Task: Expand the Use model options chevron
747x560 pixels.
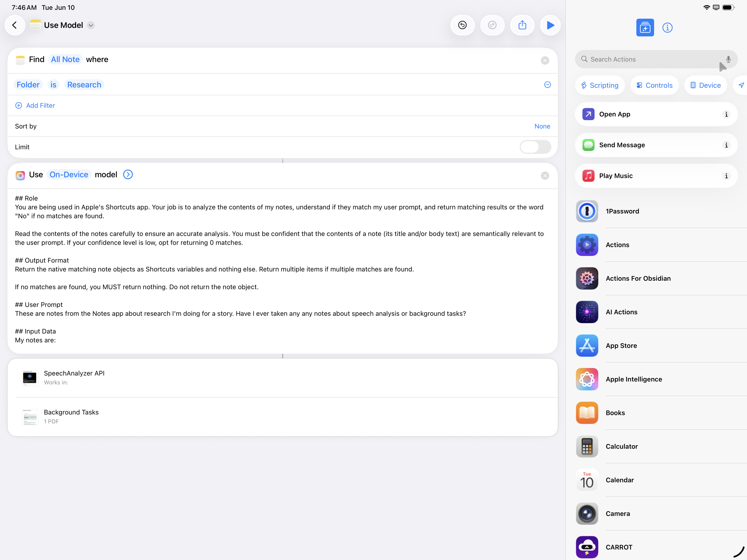Action: 128,175
